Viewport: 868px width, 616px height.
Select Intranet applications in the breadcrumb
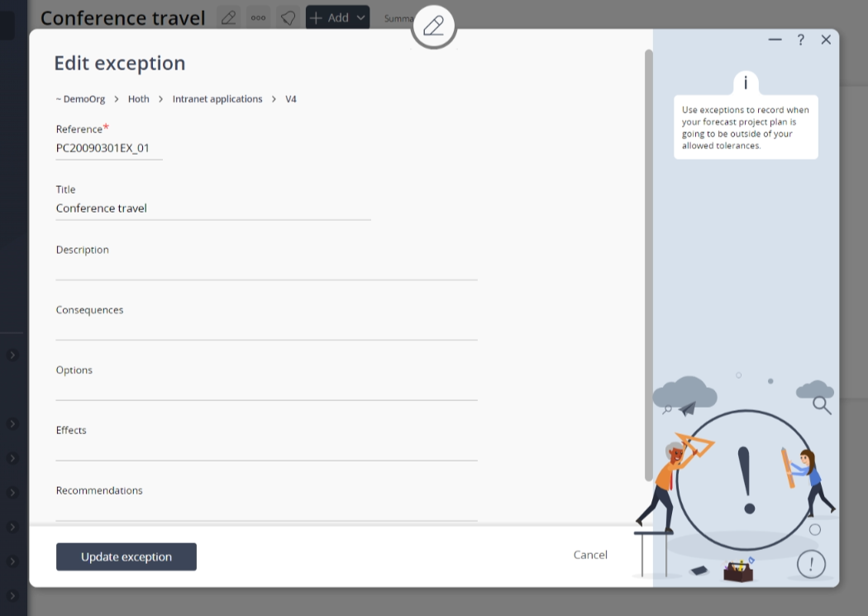click(x=217, y=99)
